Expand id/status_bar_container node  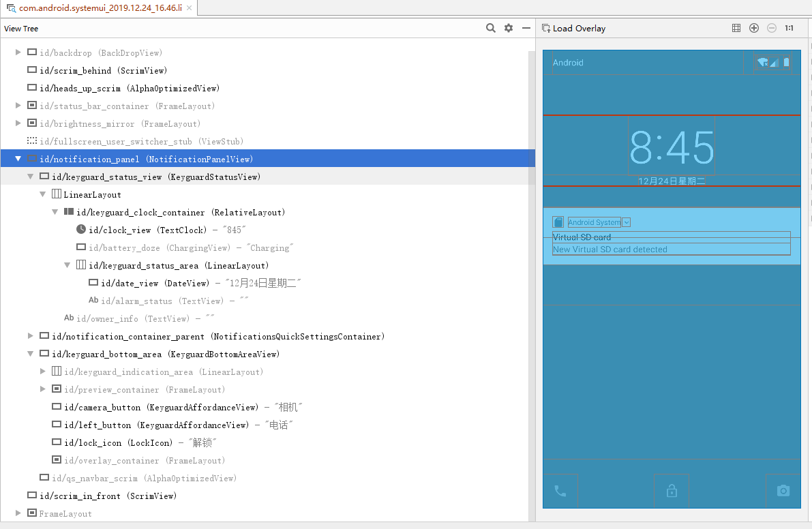(x=18, y=106)
